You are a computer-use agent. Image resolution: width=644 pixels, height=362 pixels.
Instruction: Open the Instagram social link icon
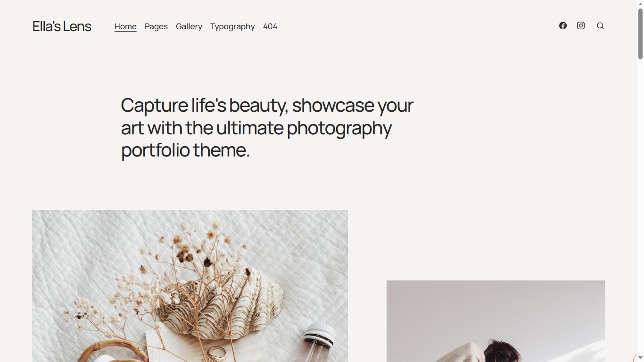coord(581,25)
